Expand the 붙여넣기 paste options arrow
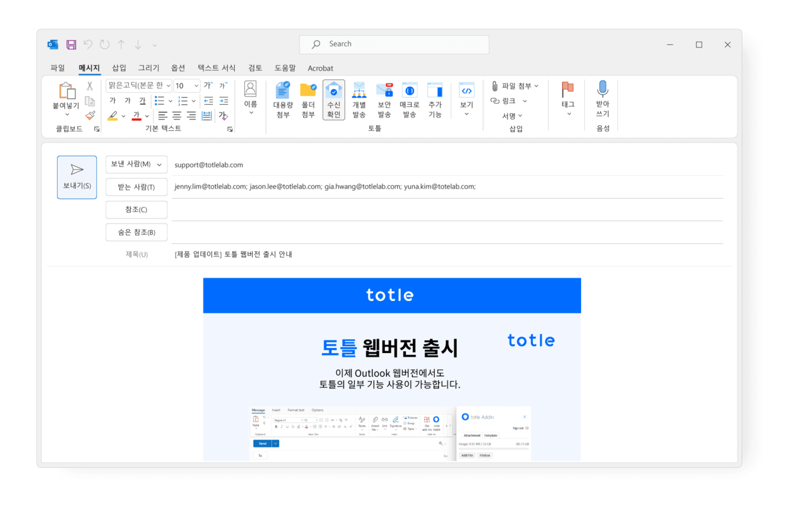812x508 pixels. point(67,115)
